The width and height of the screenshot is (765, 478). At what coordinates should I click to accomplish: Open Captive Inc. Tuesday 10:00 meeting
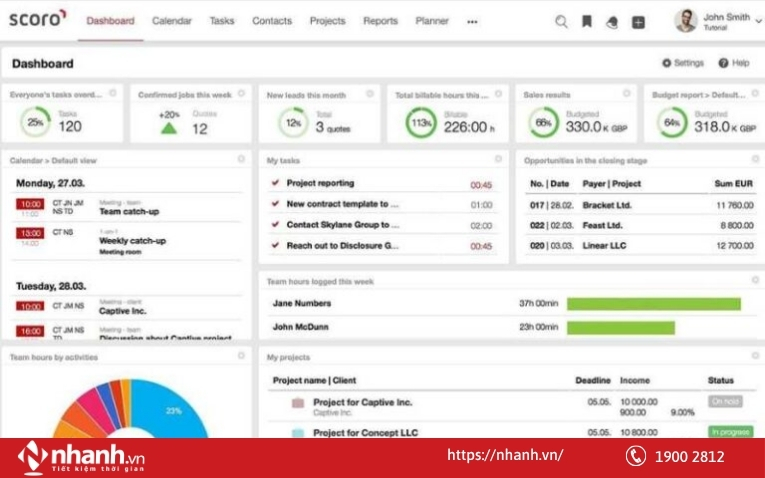[122, 311]
